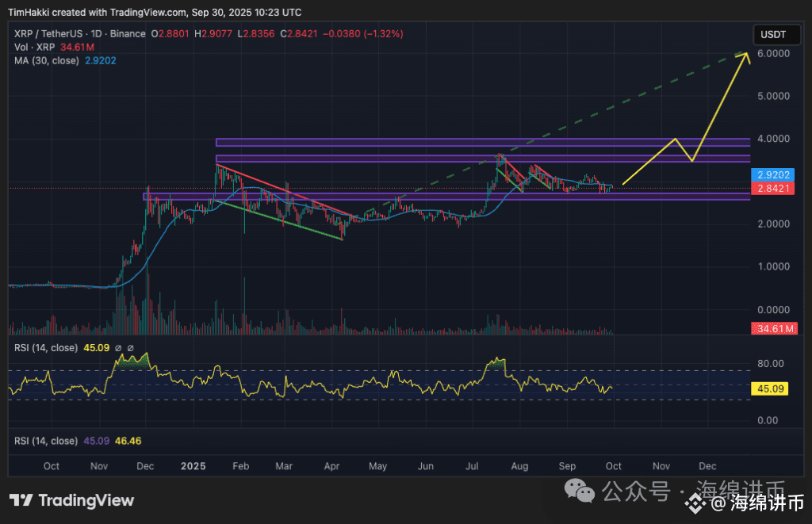The image size is (812, 524).
Task: Click the Feb label on time axis
Action: click(x=241, y=466)
